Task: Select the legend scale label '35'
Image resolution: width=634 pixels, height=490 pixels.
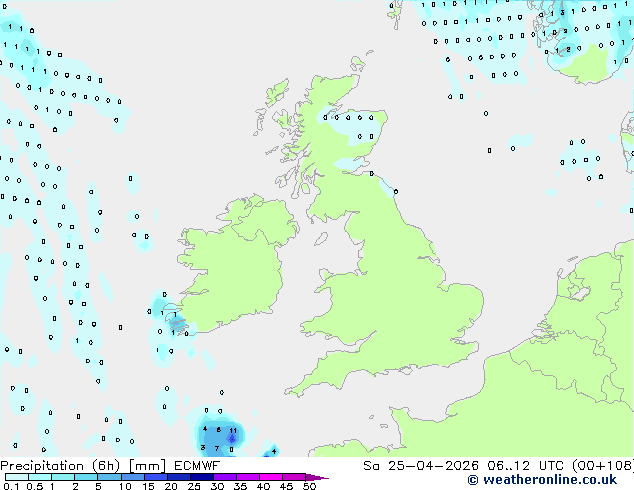Action: [240, 486]
